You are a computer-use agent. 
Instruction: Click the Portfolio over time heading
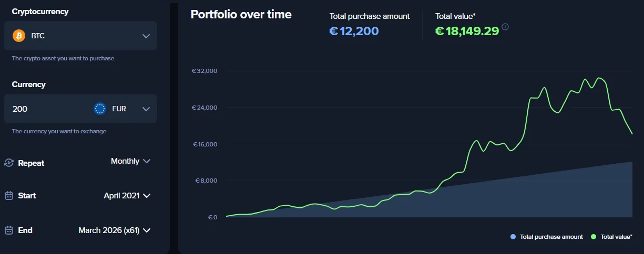[241, 15]
